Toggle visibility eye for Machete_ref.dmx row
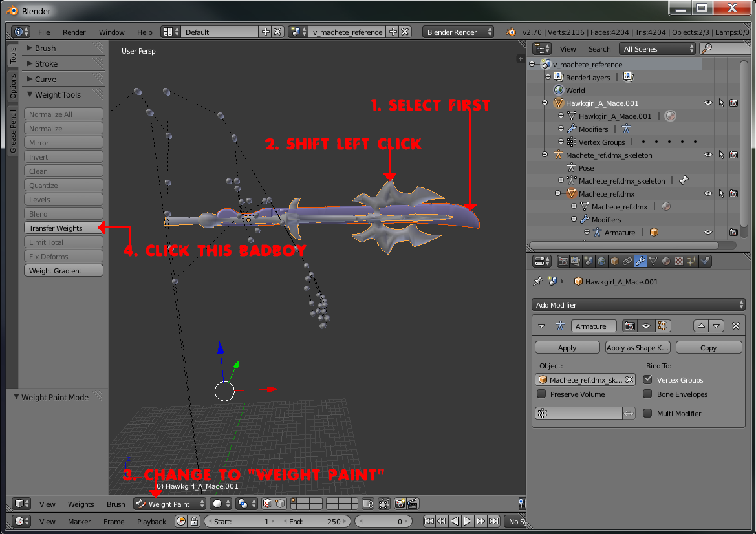This screenshot has width=756, height=534. point(707,194)
